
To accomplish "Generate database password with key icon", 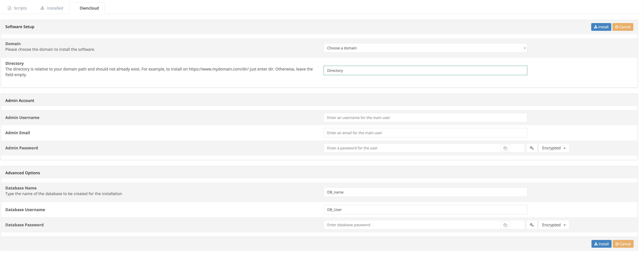I will pyautogui.click(x=532, y=225).
